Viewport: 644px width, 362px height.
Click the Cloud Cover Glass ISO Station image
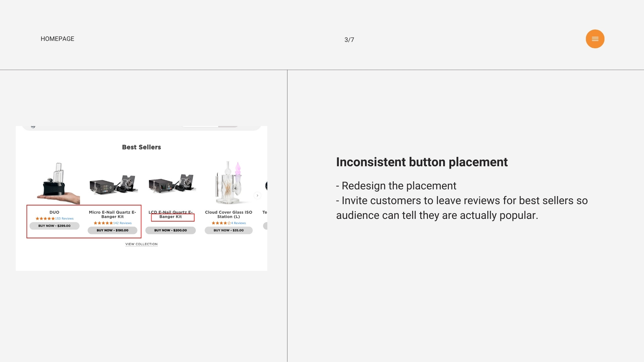(228, 183)
